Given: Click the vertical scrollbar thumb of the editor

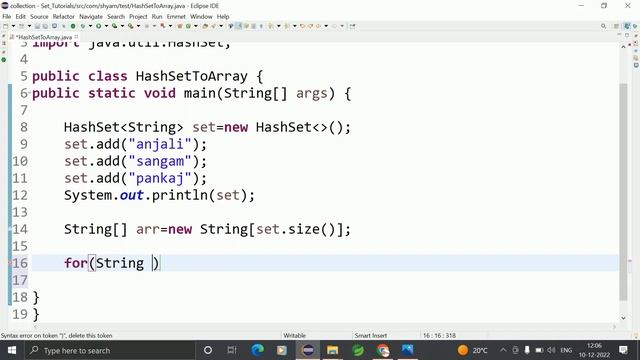Looking at the screenshot, I should coord(623,192).
